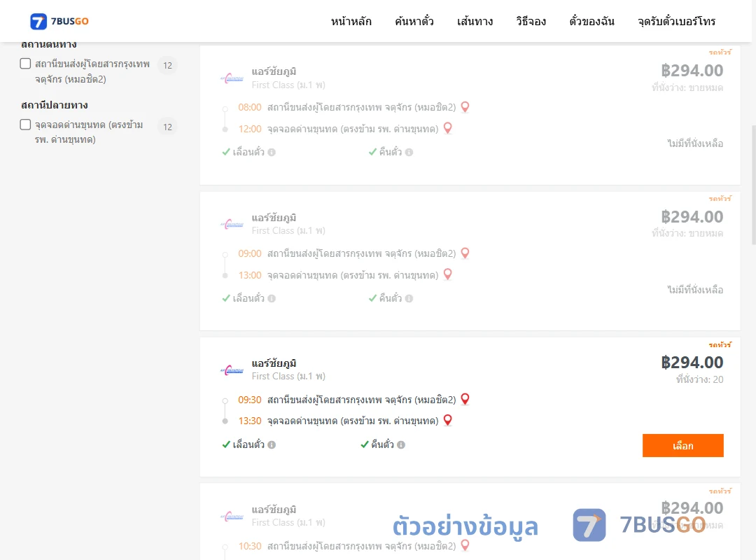Viewport: 756px width, 560px height.
Task: Click the origin map pin for 09:30 trip
Action: [465, 400]
